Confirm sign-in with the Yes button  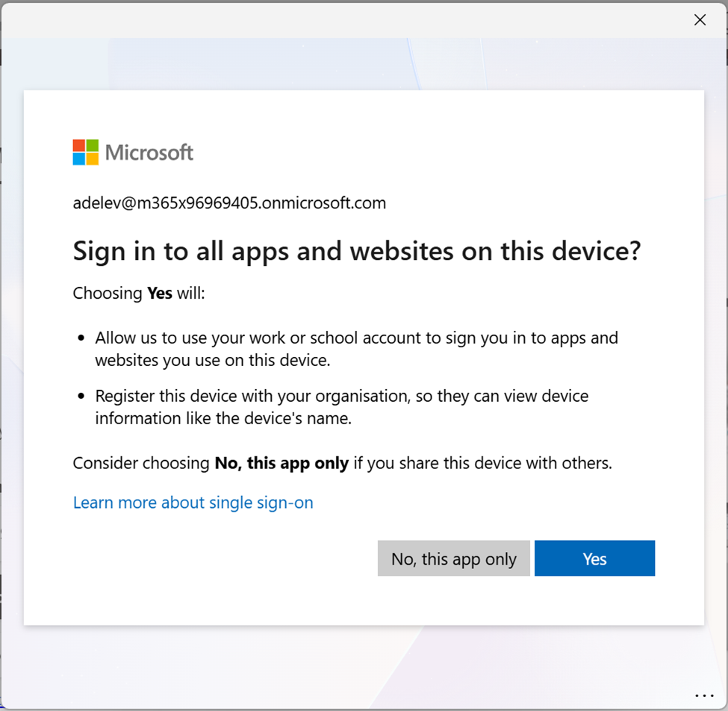pos(594,558)
